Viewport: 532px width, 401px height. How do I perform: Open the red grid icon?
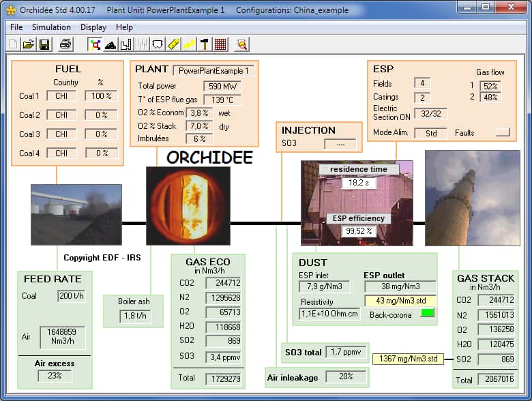point(220,44)
